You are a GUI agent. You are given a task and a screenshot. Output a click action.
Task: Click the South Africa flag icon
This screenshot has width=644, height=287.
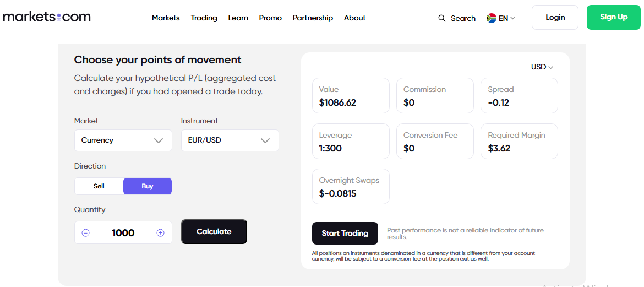[492, 18]
